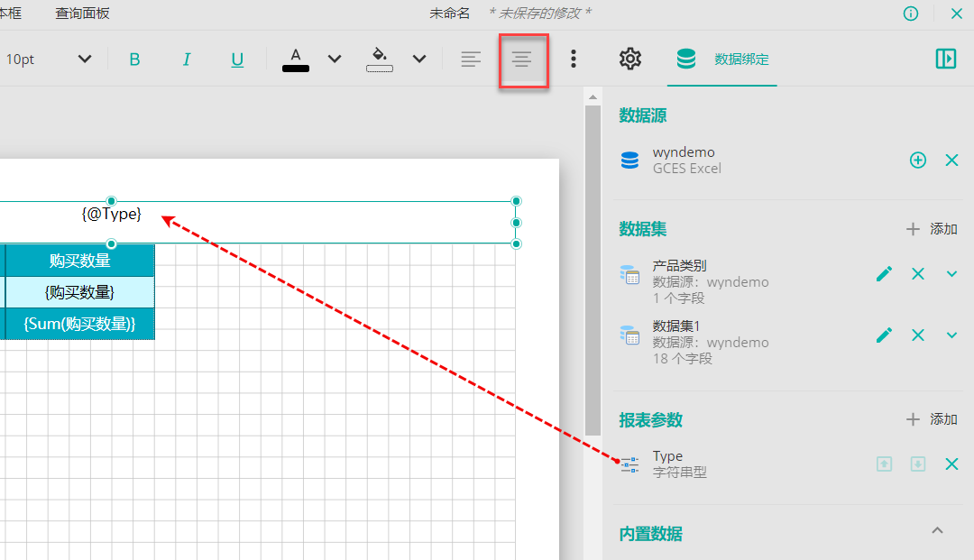The width and height of the screenshot is (974, 560).
Task: Delete the Type report parameter
Action: pyautogui.click(x=951, y=464)
